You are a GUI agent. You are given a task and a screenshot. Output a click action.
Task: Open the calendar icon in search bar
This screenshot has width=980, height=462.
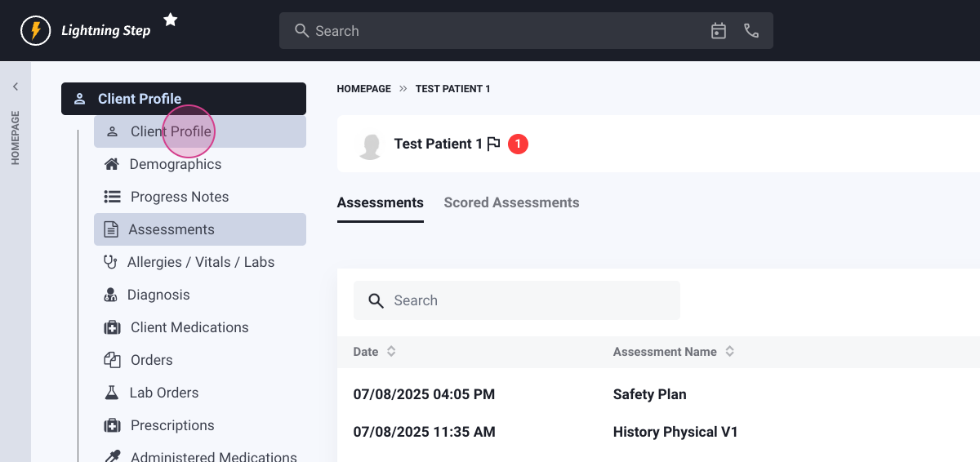(719, 31)
